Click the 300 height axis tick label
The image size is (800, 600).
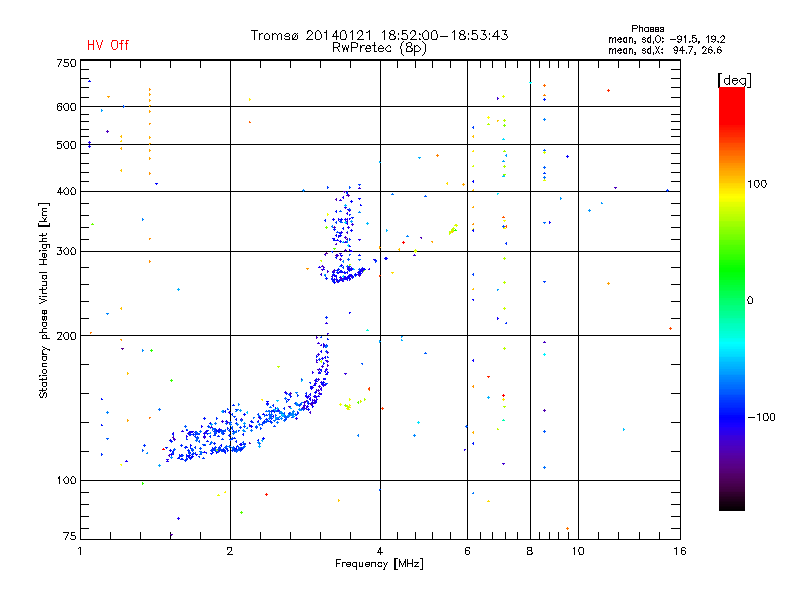[x=66, y=251]
